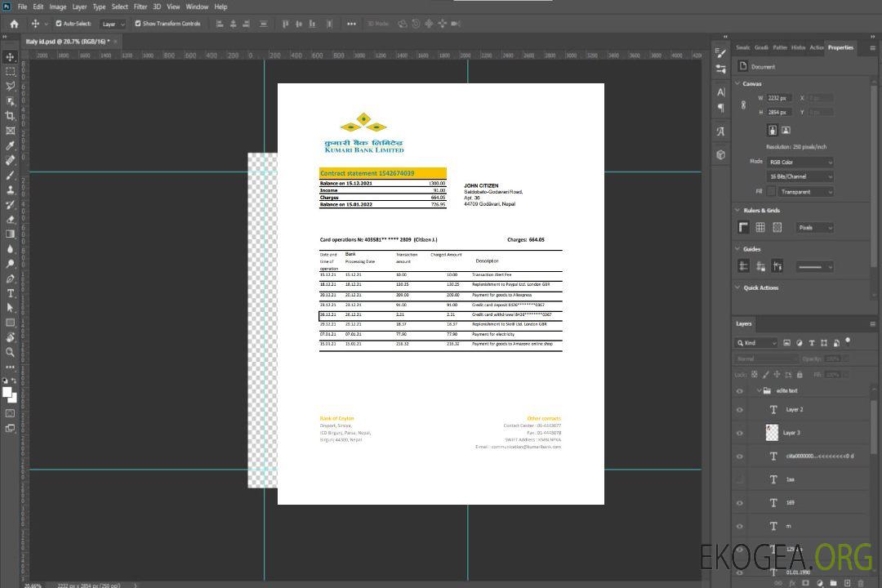This screenshot has width=882, height=588.
Task: Toggle rulers visibility in Rulers & Grids
Action: (x=743, y=227)
